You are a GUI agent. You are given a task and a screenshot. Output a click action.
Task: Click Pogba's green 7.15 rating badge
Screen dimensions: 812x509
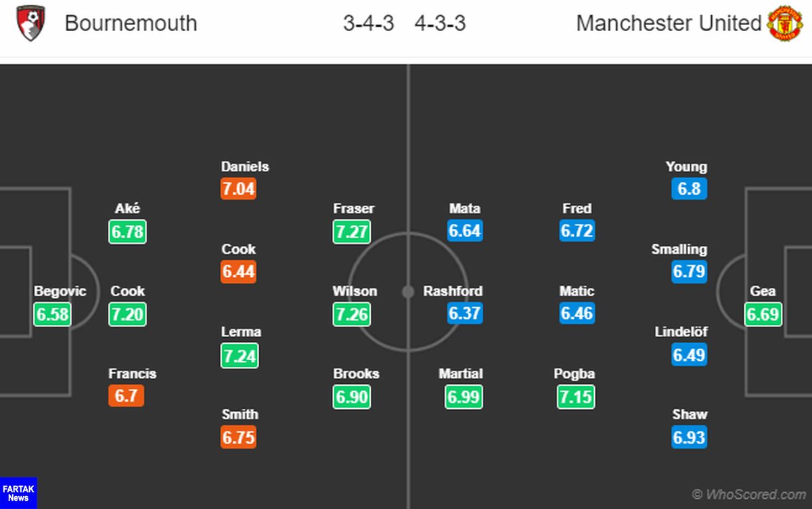pos(576,396)
